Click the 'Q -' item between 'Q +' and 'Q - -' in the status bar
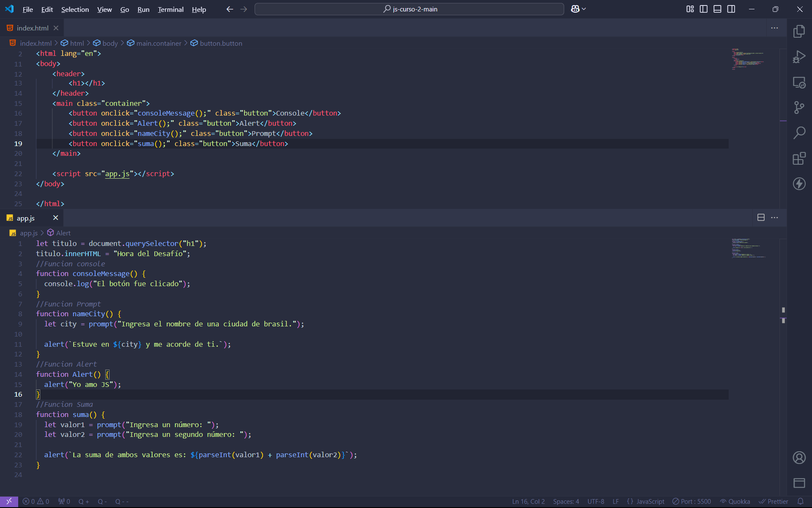Screen dimensions: 812x508 [102, 502]
